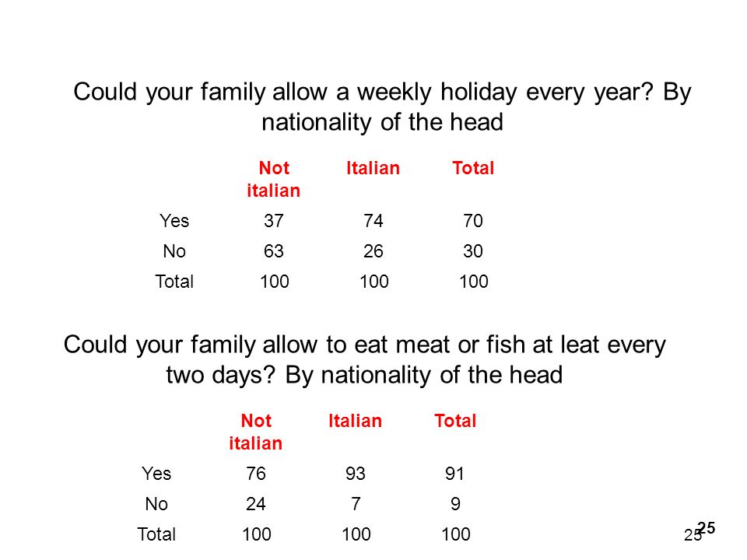This screenshot has height=560, width=747.
Task: Select 'Not italian' header in first table
Action: (273, 180)
